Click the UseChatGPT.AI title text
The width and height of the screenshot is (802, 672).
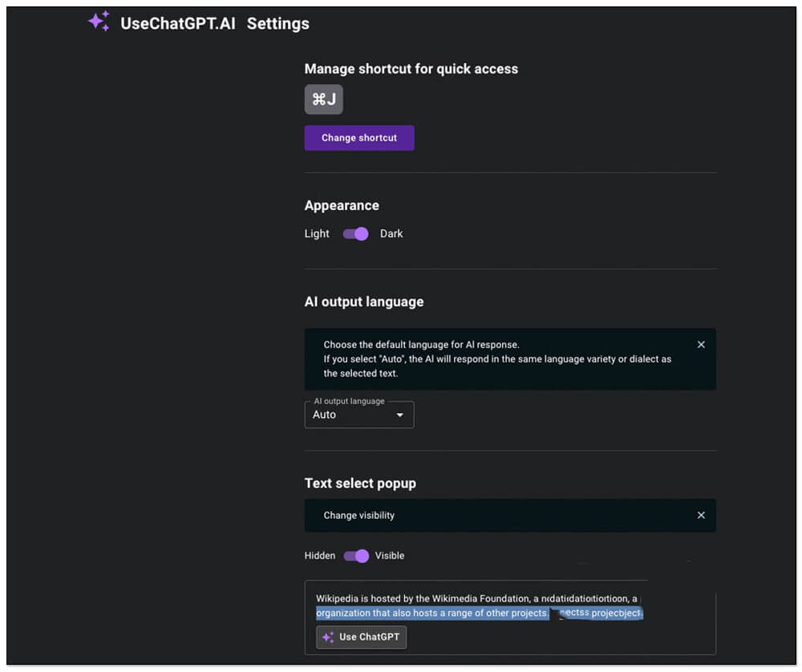pos(178,23)
